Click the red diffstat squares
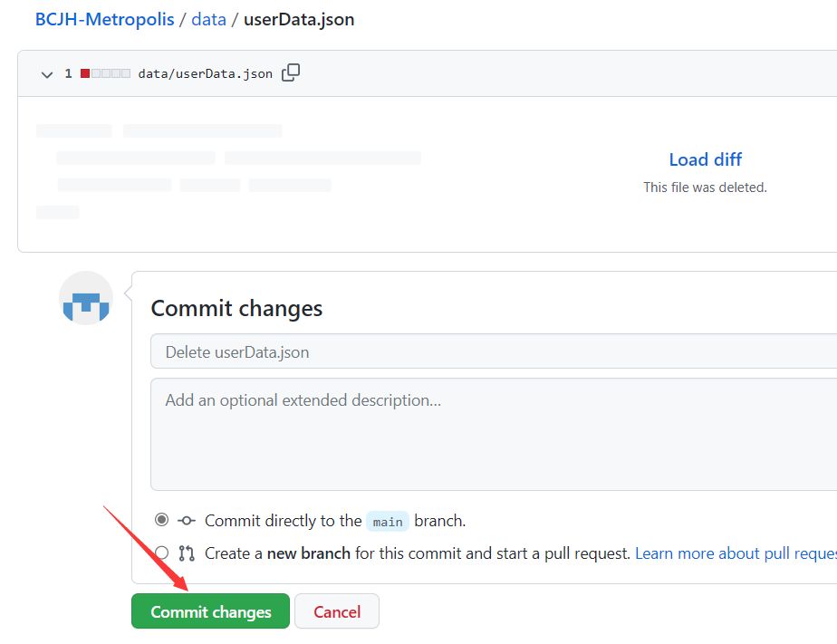This screenshot has height=644, width=837. click(x=105, y=73)
